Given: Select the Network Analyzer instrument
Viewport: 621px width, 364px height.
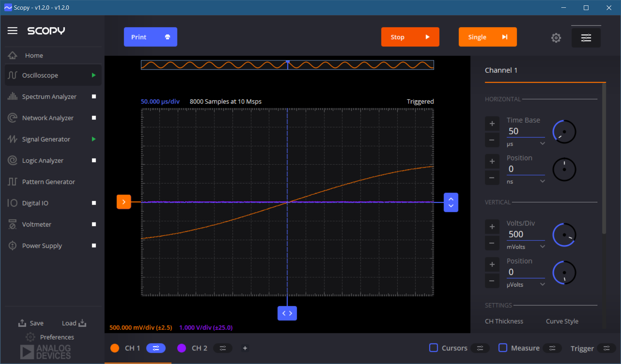Looking at the screenshot, I should [47, 118].
